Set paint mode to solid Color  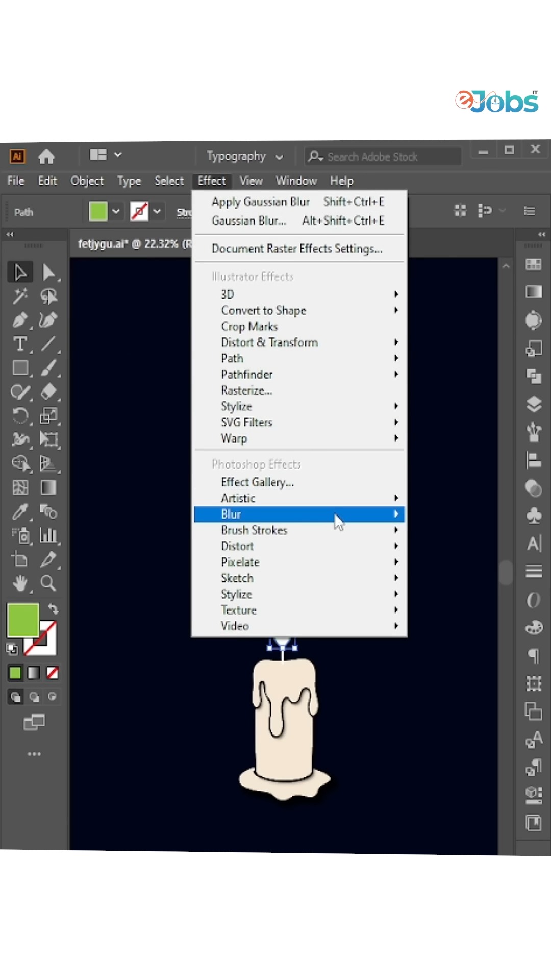pyautogui.click(x=15, y=673)
